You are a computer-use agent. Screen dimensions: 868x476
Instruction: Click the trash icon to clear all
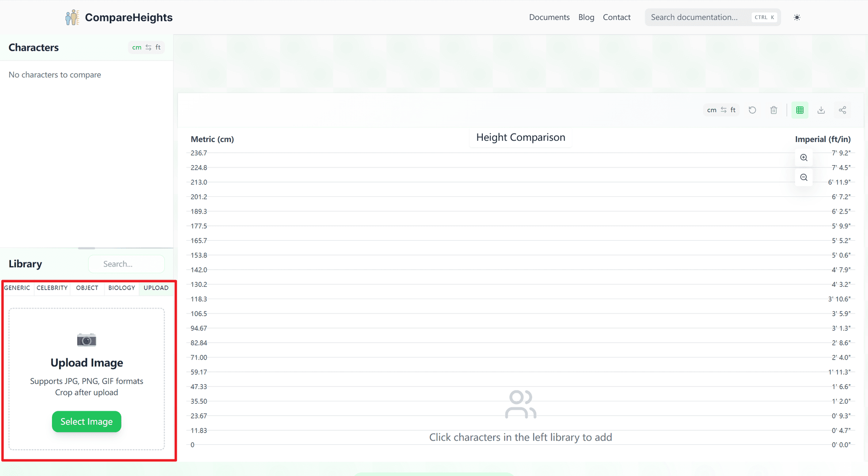(774, 110)
